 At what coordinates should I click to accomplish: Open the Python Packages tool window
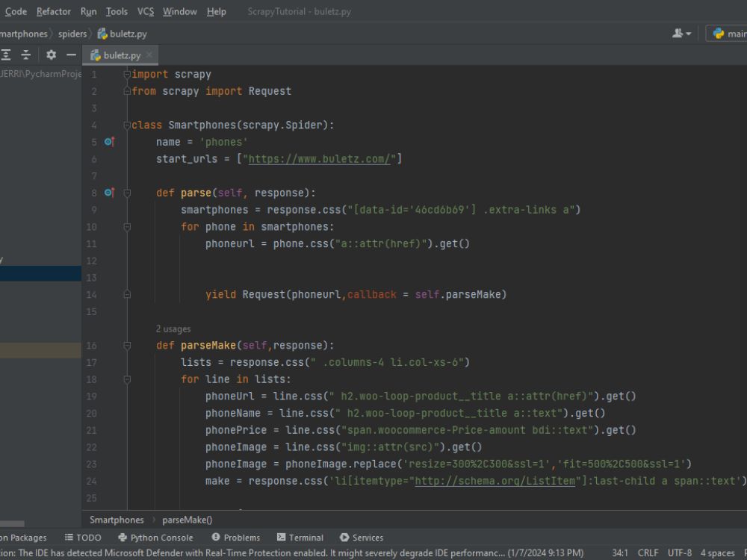pyautogui.click(x=24, y=538)
